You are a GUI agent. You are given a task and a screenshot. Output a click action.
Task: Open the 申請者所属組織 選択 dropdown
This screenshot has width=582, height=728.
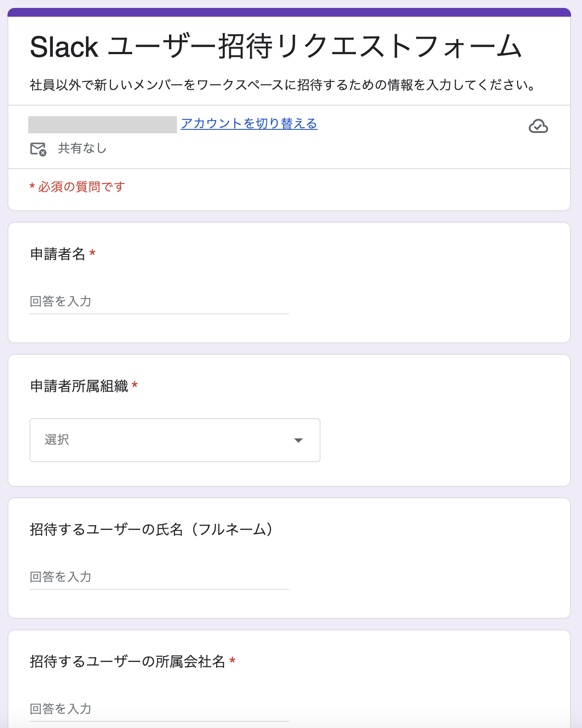[x=174, y=440]
